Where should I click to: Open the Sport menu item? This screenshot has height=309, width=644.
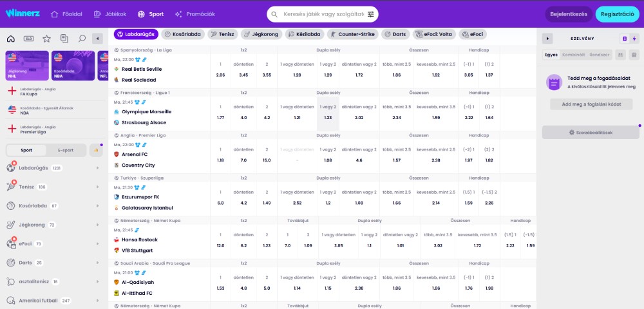(151, 14)
